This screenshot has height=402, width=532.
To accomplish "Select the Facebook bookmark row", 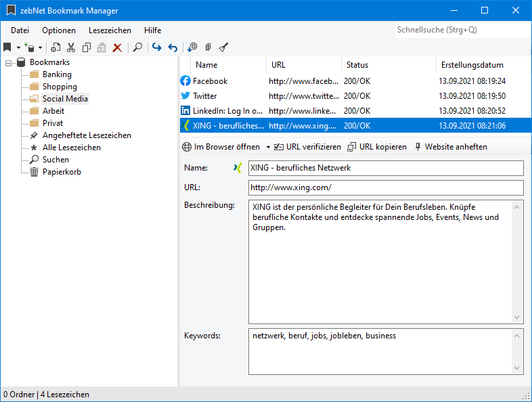I will 355,81.
